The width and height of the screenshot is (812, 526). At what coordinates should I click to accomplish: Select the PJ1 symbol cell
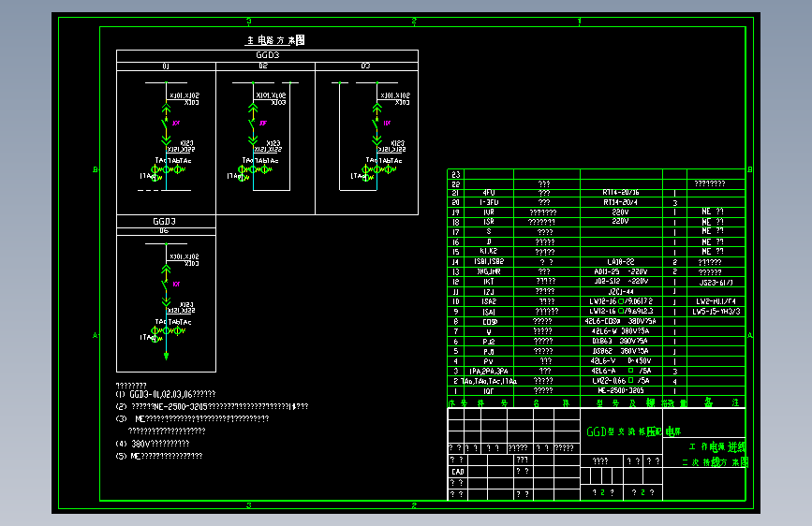488,352
